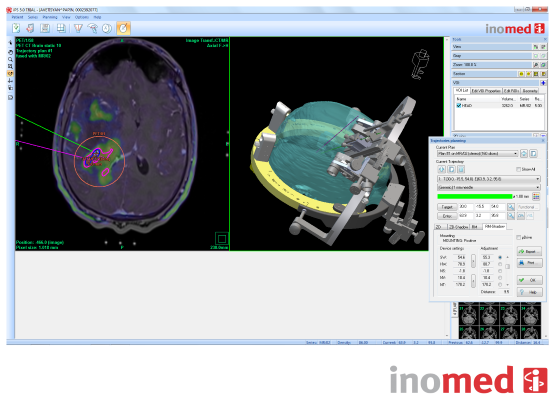Image resolution: width=555 pixels, height=400 pixels.
Task: Click the magnifier icon next to Target coordinates
Action: [x=511, y=207]
